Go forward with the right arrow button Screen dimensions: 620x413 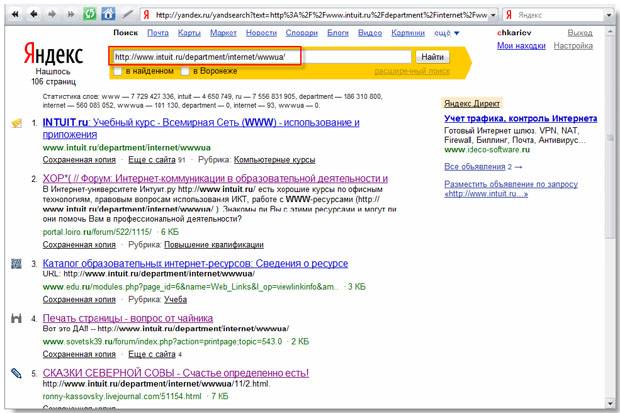[52, 15]
